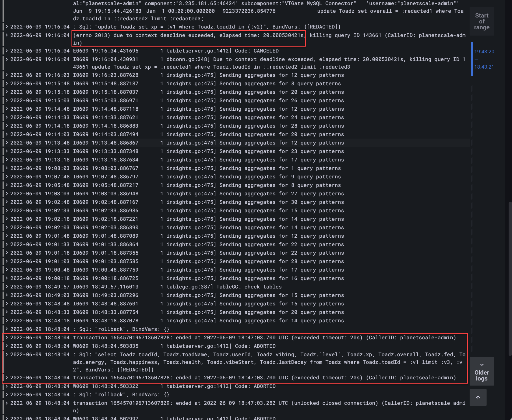
Task: Click the chevron-down icon on Older logs
Action: pyautogui.click(x=482, y=364)
